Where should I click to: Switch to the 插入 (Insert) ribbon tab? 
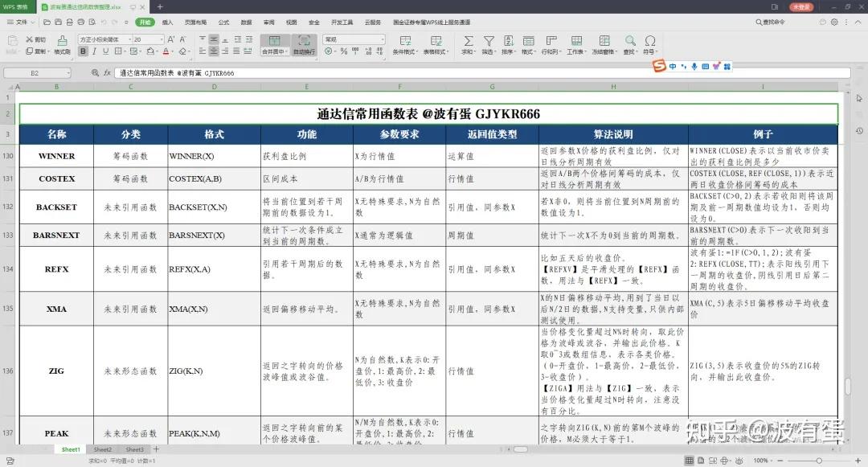(x=167, y=23)
